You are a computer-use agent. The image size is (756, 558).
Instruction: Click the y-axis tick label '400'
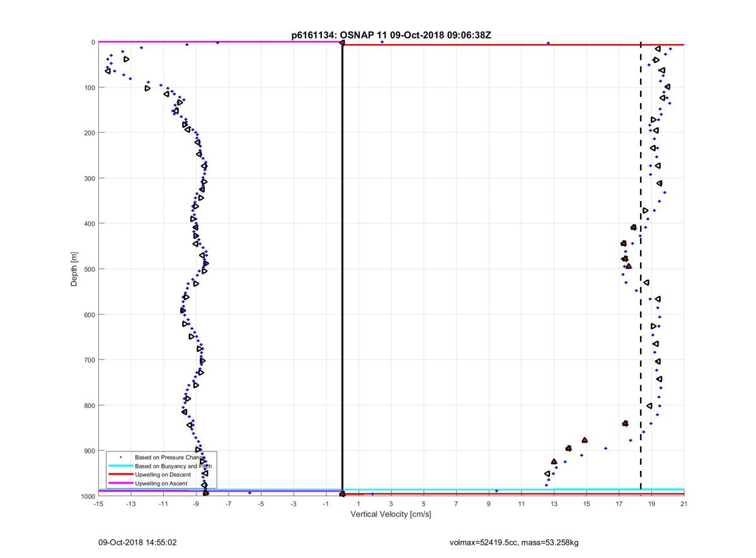(89, 224)
